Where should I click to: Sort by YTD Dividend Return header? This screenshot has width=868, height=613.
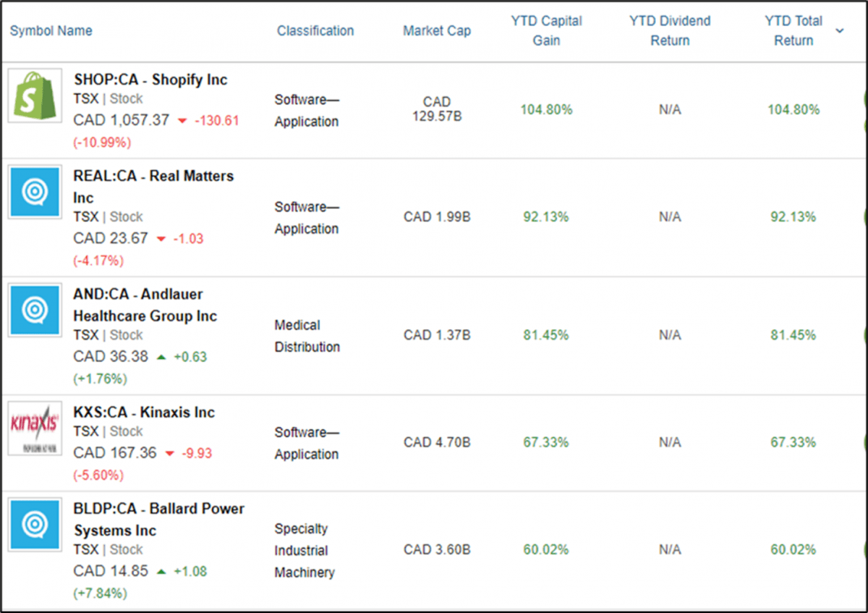670,30
